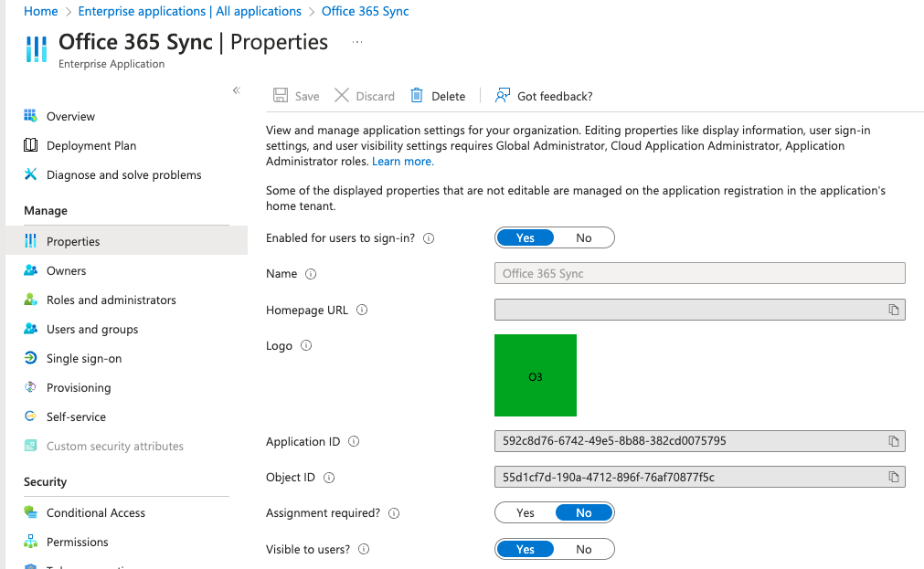Open the more options ellipsis in header
This screenshot has height=569, width=924.
(x=357, y=42)
